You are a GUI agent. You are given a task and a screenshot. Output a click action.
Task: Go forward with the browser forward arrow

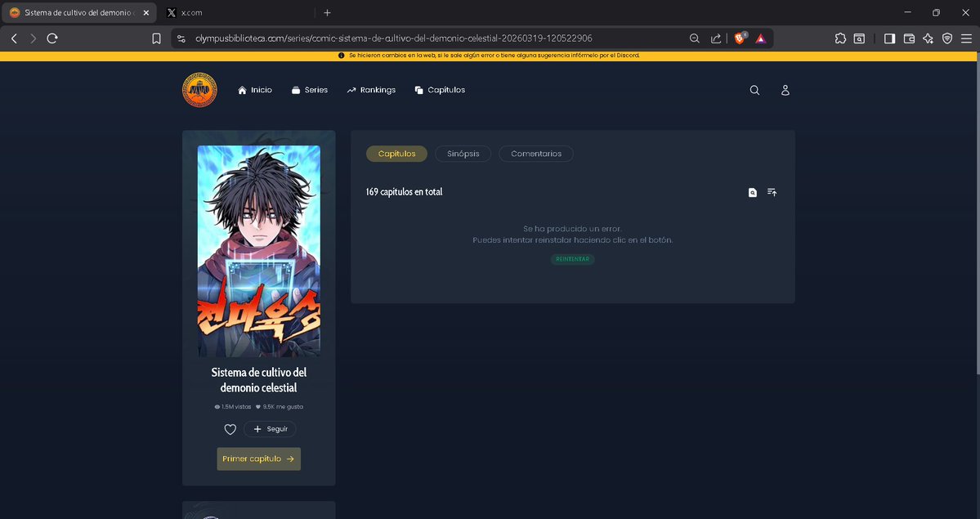(34, 38)
